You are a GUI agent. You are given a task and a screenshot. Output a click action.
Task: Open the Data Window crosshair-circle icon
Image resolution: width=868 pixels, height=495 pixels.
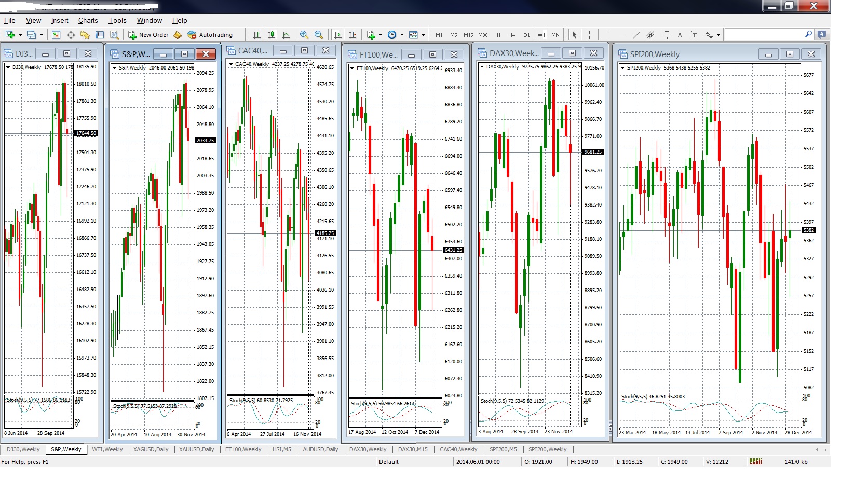pos(71,35)
